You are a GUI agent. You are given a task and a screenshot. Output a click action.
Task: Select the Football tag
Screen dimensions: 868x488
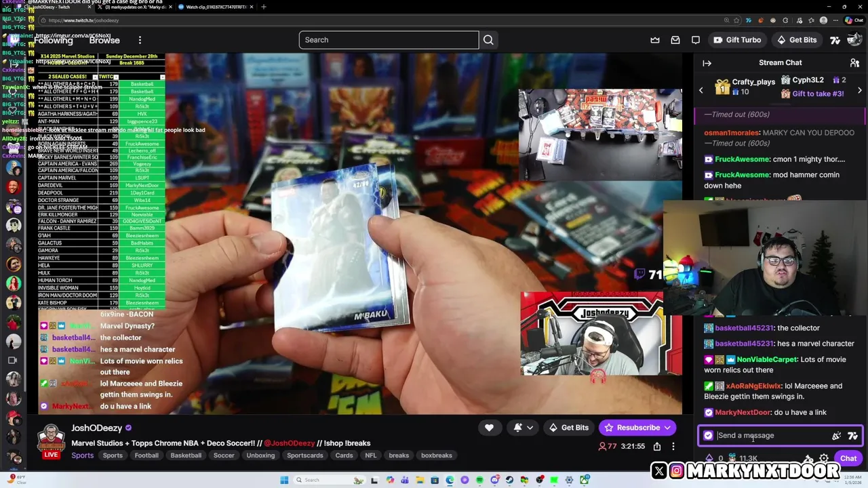[146, 455]
